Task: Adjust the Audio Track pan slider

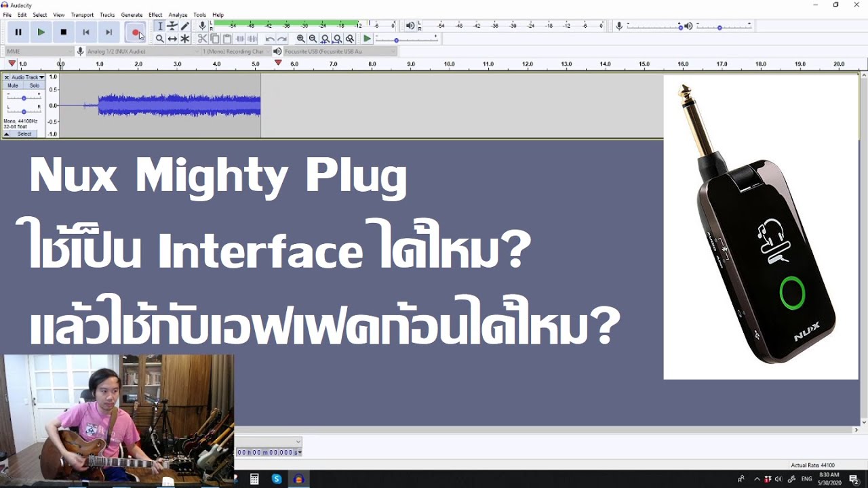Action: click(24, 111)
